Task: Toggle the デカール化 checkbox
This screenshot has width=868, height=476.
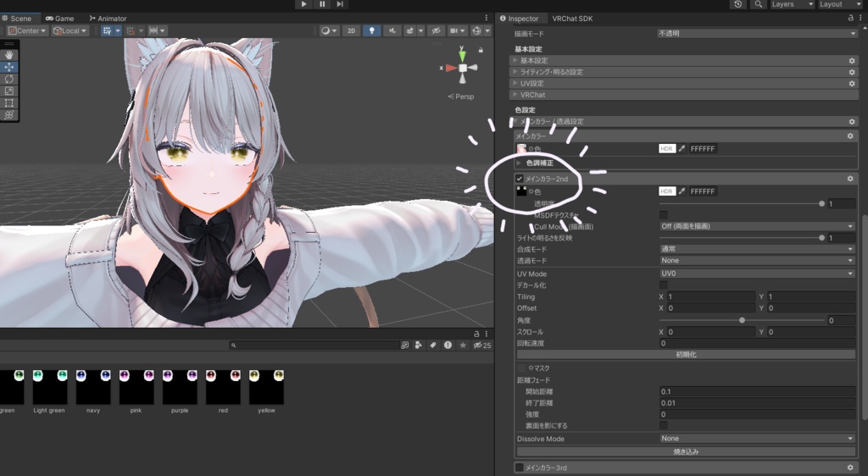Action: point(663,285)
